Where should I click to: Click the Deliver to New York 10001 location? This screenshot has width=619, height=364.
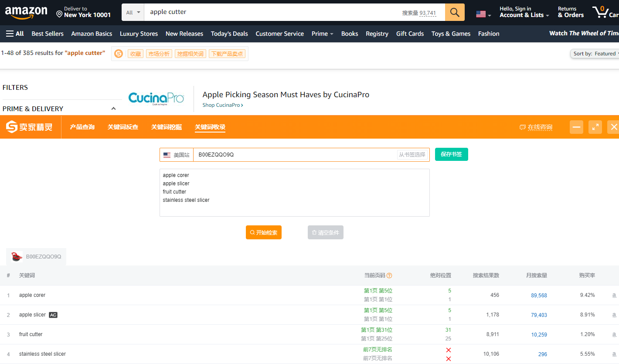pyautogui.click(x=84, y=12)
